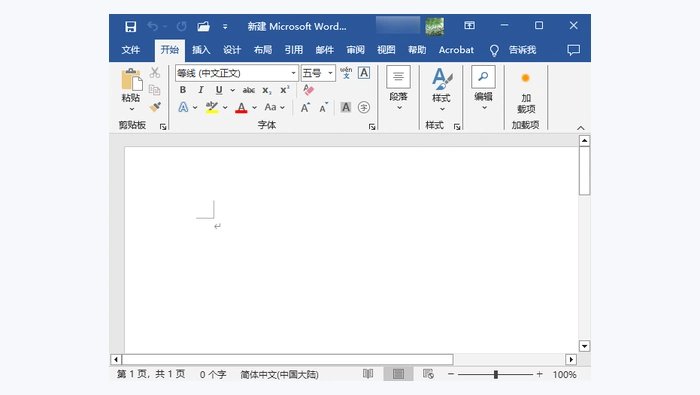
Task: Toggle Italic formatting
Action: pyautogui.click(x=201, y=90)
